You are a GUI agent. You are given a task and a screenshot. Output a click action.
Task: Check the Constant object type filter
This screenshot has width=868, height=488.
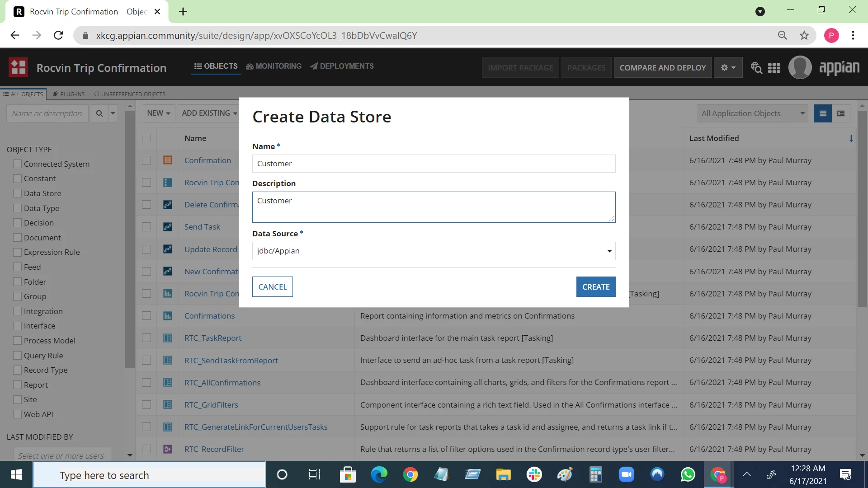pyautogui.click(x=18, y=178)
